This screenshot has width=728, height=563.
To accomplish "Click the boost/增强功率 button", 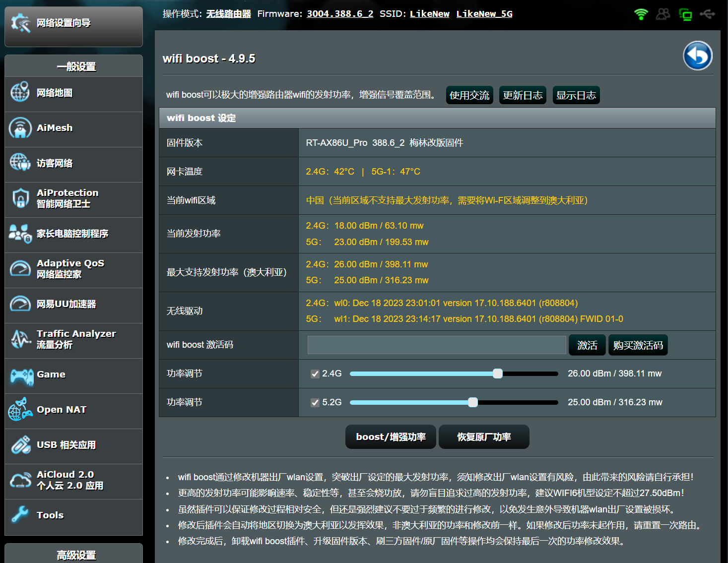I will click(390, 437).
